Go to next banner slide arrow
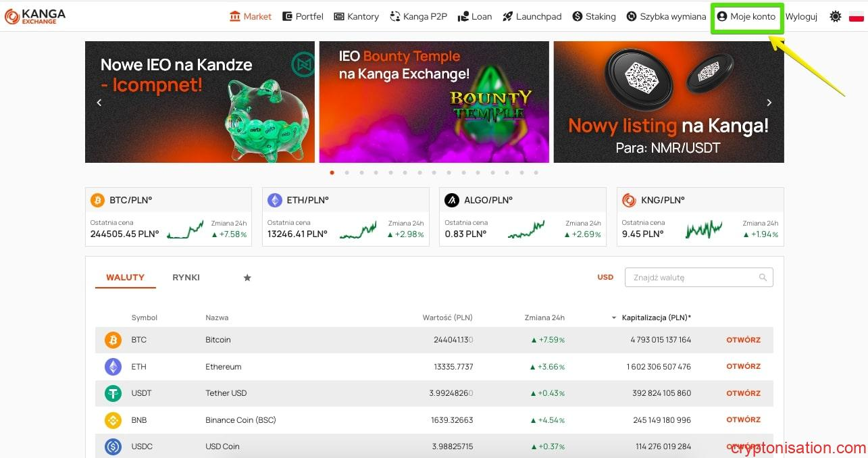The width and height of the screenshot is (868, 458). click(769, 103)
